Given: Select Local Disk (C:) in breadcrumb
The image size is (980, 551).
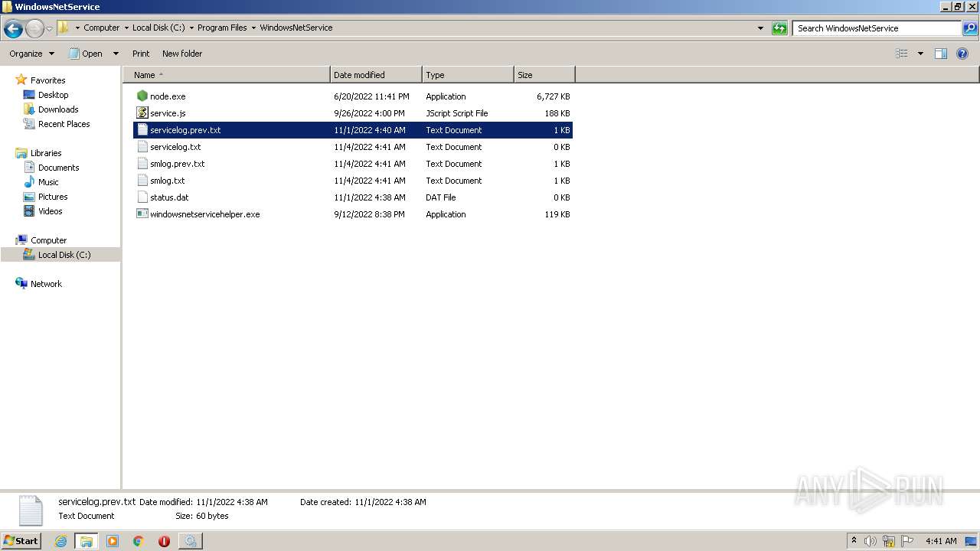Looking at the screenshot, I should 158,28.
